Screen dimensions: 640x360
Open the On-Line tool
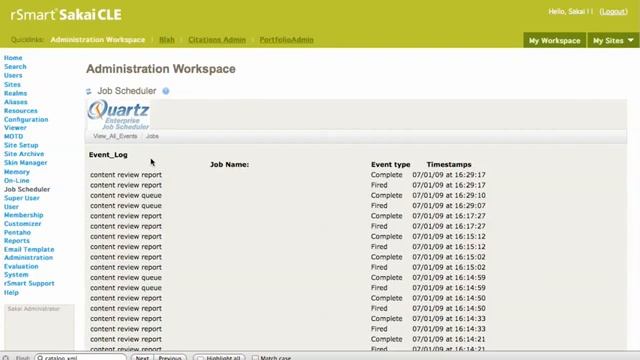tap(17, 180)
